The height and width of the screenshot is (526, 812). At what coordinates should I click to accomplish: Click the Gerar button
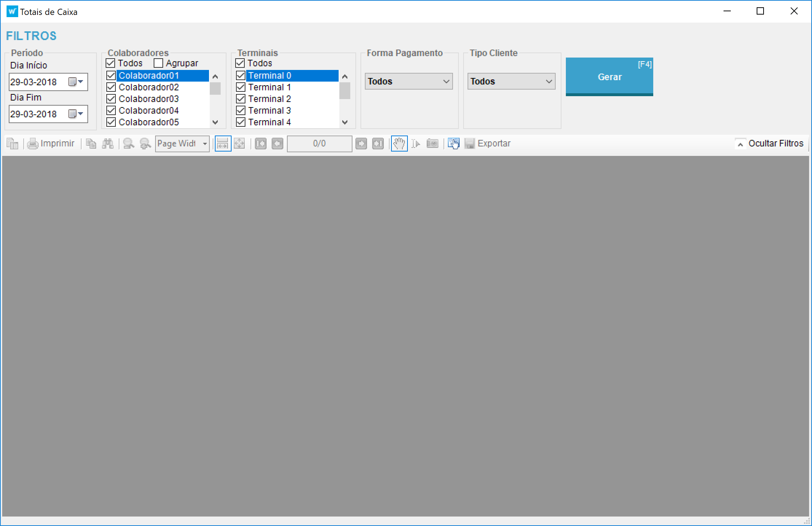click(x=609, y=76)
